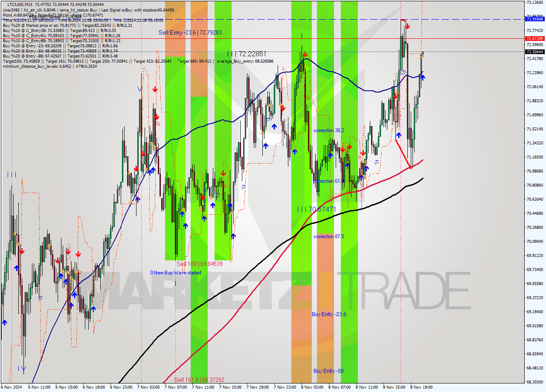Click the 72.23960 price axis label
546x392 pixels.
(535, 73)
